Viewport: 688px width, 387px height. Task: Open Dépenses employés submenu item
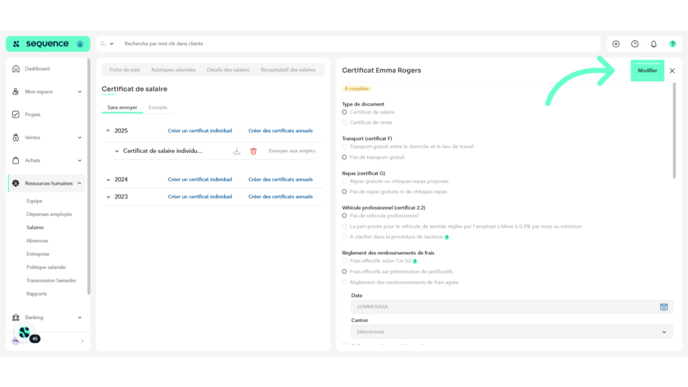click(x=49, y=214)
